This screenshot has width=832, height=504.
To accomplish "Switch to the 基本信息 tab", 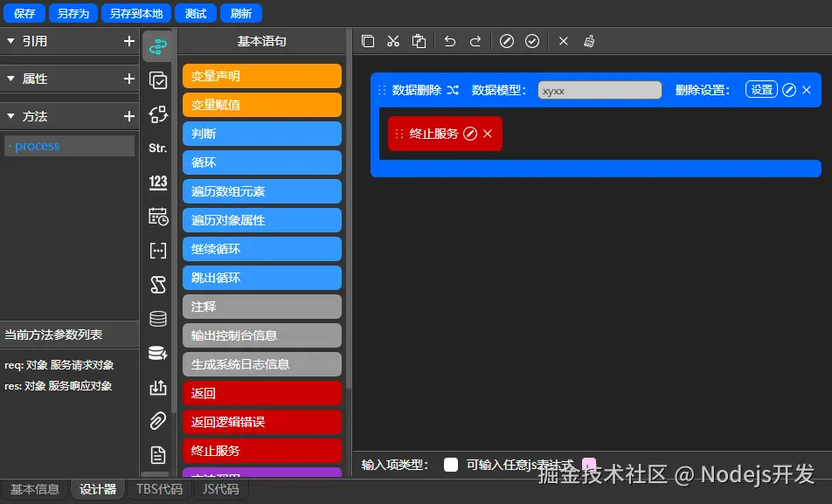I will (x=35, y=489).
